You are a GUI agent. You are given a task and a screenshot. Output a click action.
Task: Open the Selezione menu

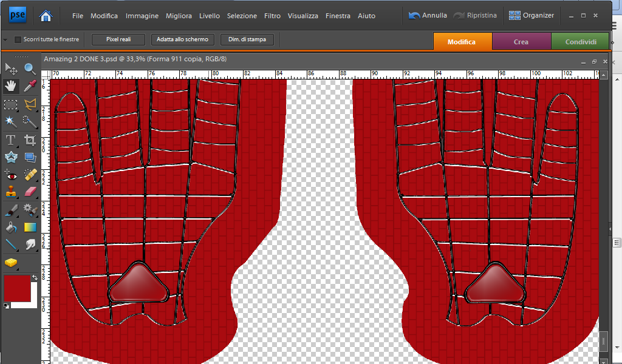pos(242,16)
